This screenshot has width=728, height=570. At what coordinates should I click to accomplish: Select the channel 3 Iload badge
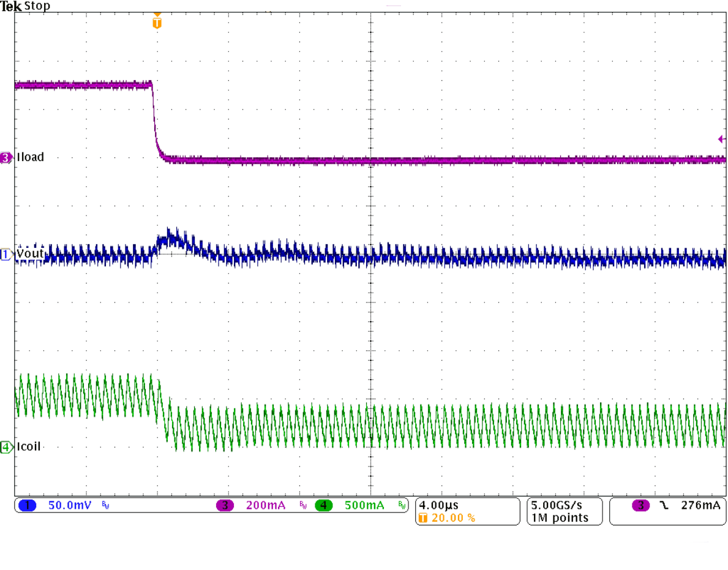(x=6, y=157)
